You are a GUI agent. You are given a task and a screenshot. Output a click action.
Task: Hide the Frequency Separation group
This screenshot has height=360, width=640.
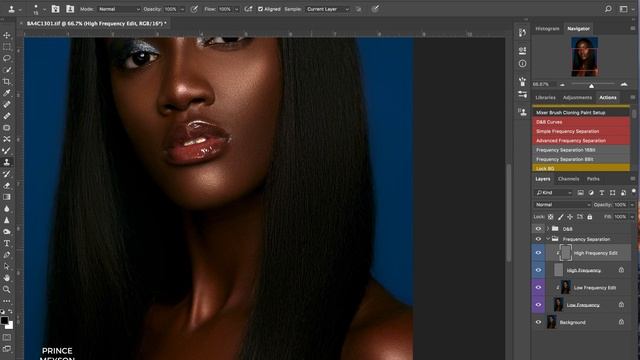point(538,239)
